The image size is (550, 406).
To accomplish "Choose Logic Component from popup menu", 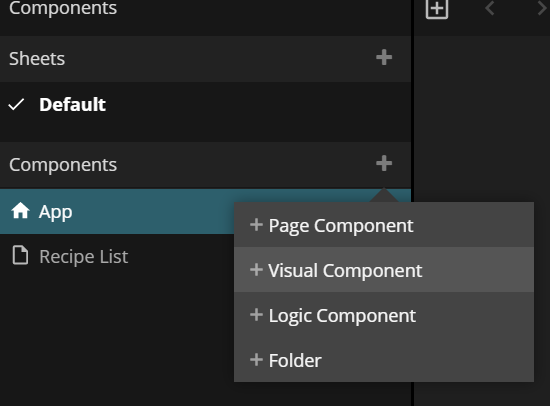I will (384, 315).
